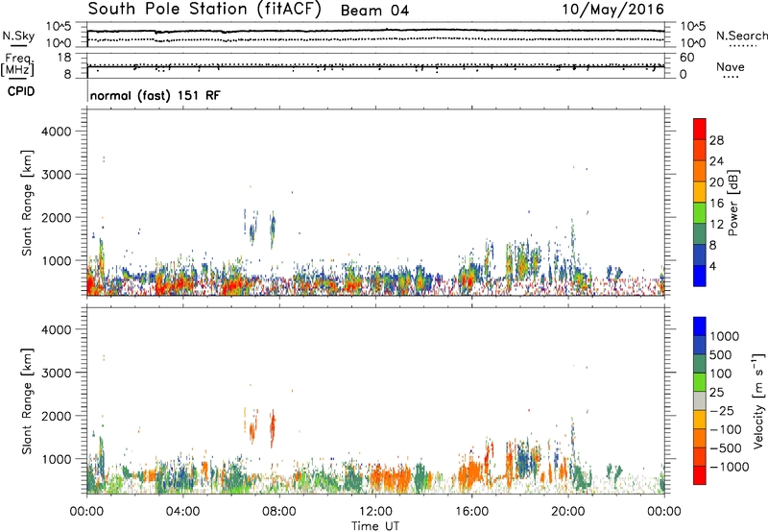Click the 'Freq. [MHz]' axis label
Screen dimensions: 768x532
[19, 65]
